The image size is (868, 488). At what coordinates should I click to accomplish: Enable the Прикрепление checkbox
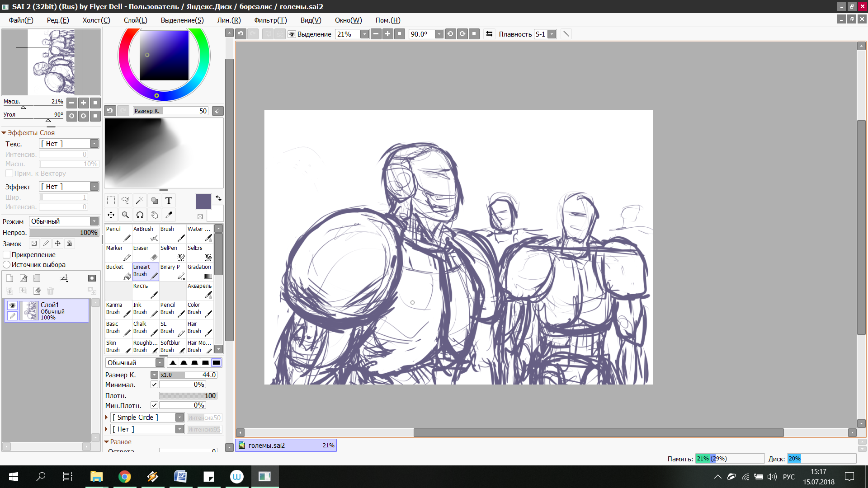pos(7,255)
